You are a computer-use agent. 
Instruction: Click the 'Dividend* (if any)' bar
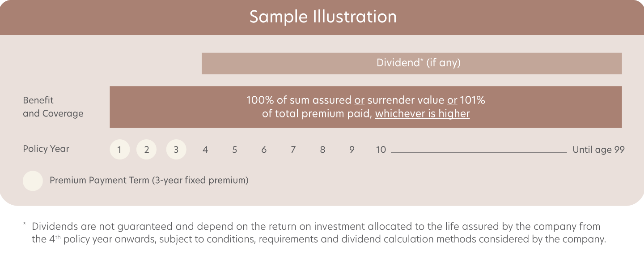pos(411,63)
